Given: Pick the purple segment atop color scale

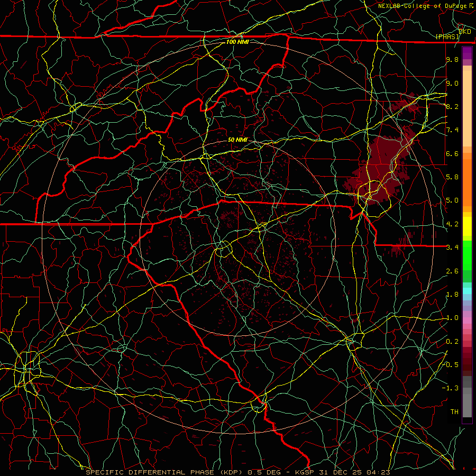Looking at the screenshot, I should pyautogui.click(x=467, y=53).
